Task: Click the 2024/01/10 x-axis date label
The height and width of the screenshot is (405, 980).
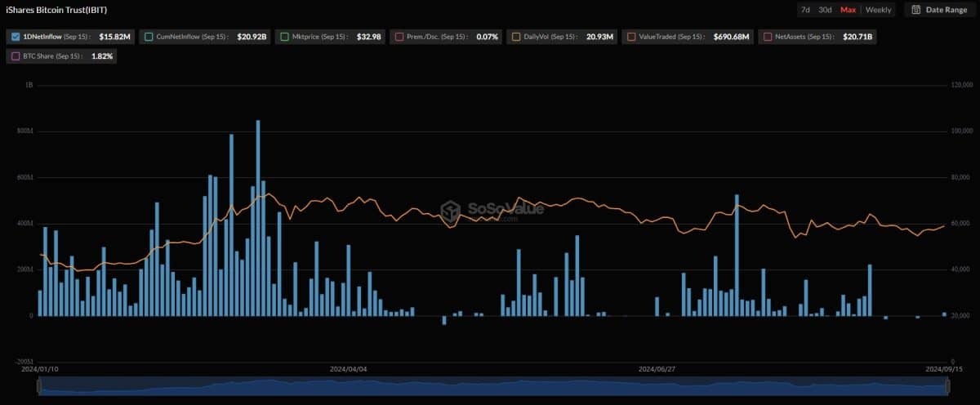Action: pyautogui.click(x=38, y=369)
